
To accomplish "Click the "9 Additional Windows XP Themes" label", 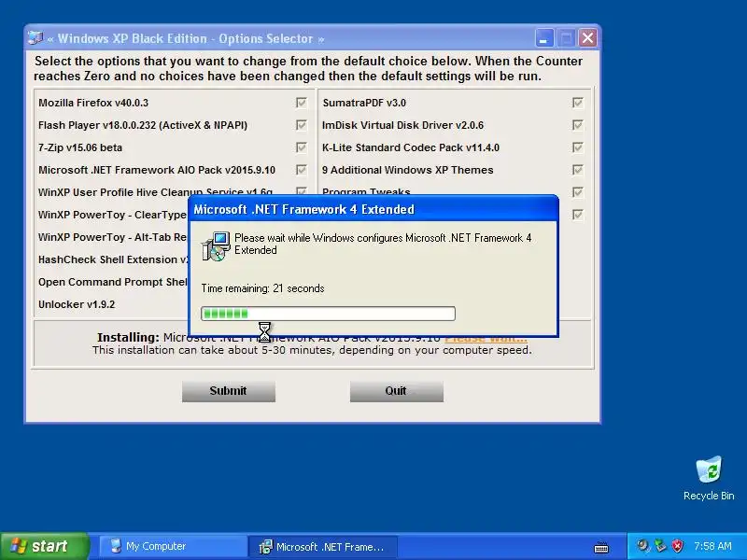I will click(408, 170).
